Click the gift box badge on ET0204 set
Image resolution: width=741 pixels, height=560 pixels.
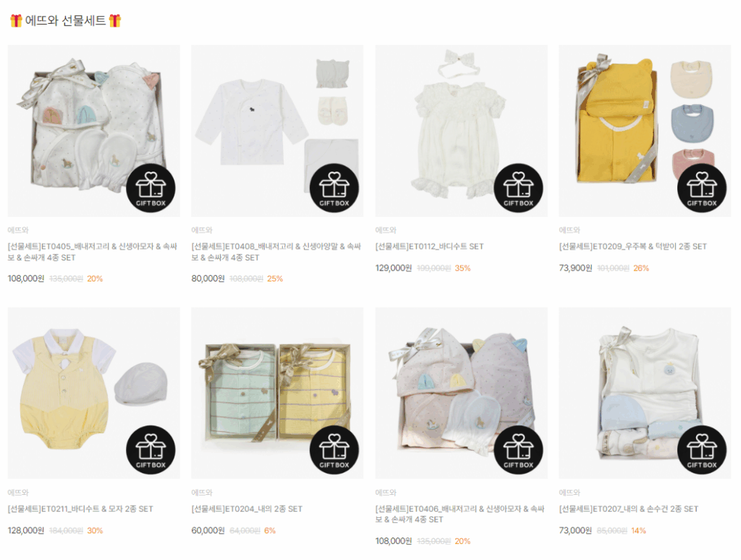334,450
